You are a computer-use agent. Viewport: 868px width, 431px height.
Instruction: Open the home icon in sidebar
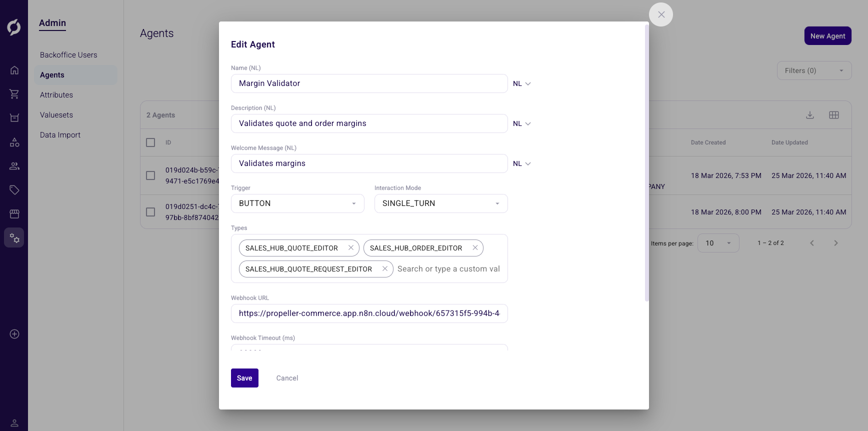14,70
